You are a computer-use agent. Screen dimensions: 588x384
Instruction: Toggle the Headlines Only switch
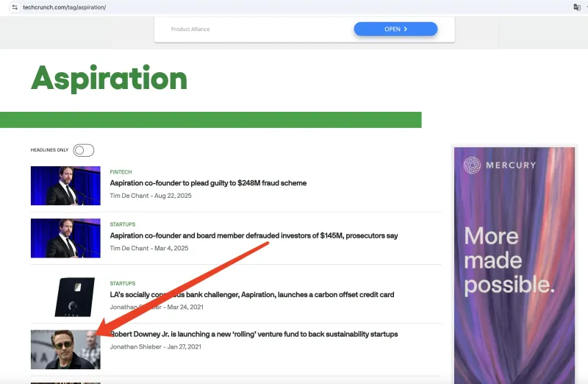tap(83, 150)
